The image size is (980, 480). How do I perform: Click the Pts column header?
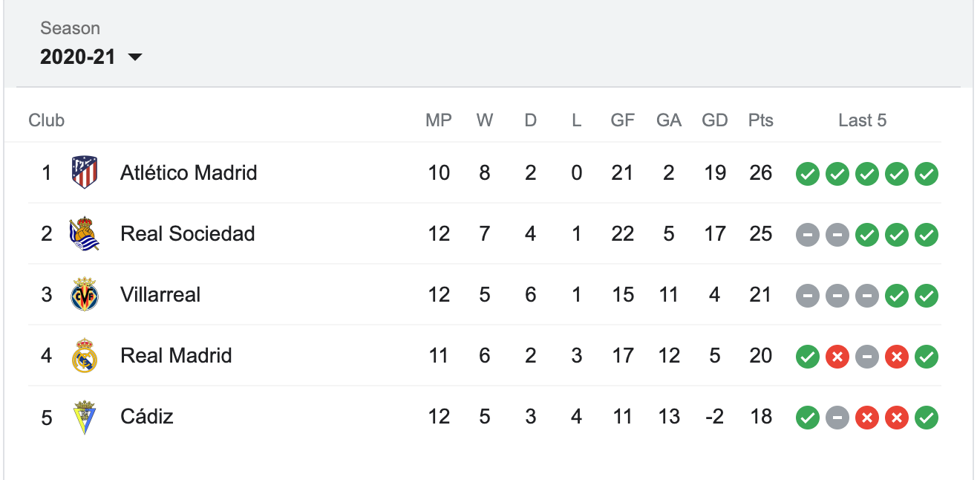click(761, 120)
